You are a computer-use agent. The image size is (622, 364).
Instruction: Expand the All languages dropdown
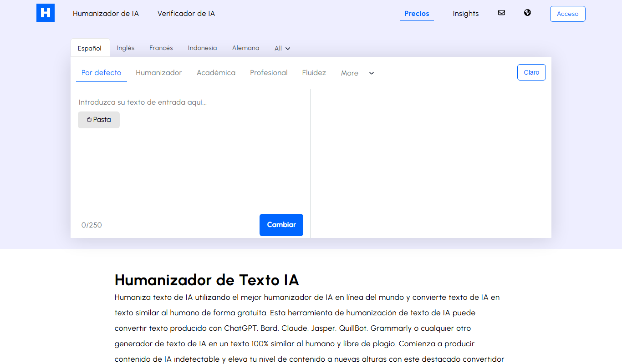(x=282, y=48)
